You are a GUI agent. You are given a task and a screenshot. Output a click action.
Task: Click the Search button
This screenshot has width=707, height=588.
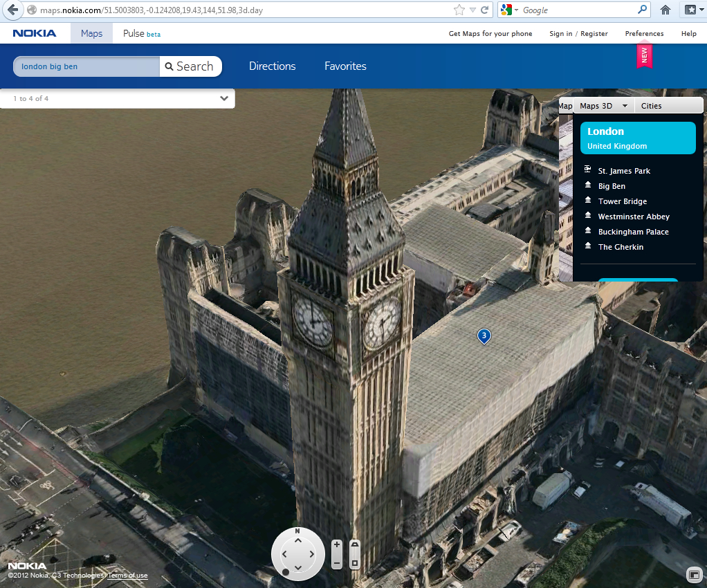click(x=190, y=66)
